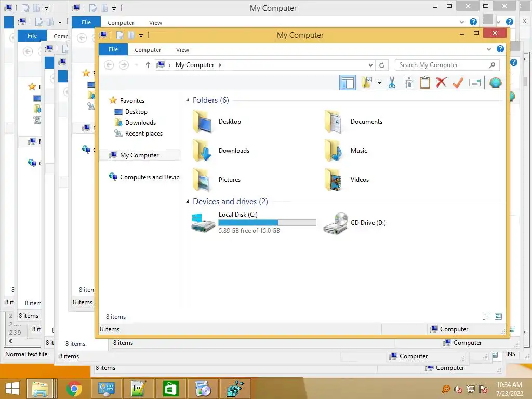
Task: Click the Back arrow in front window
Action: click(109, 65)
